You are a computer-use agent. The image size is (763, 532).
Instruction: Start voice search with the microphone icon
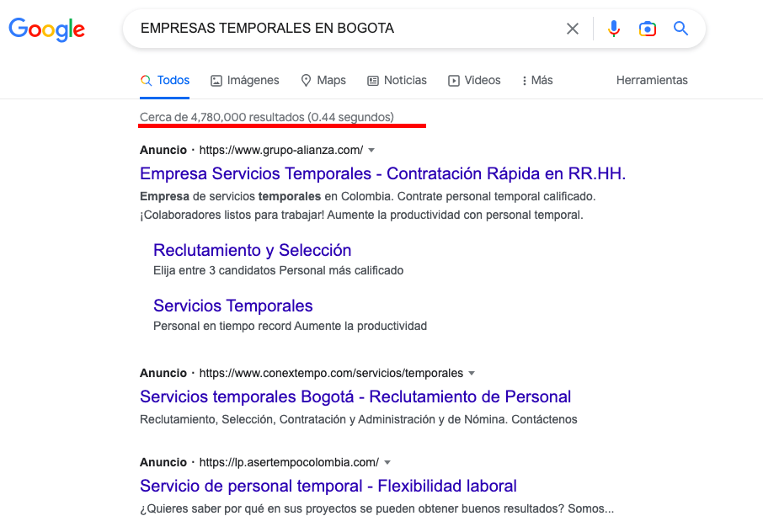click(x=614, y=29)
